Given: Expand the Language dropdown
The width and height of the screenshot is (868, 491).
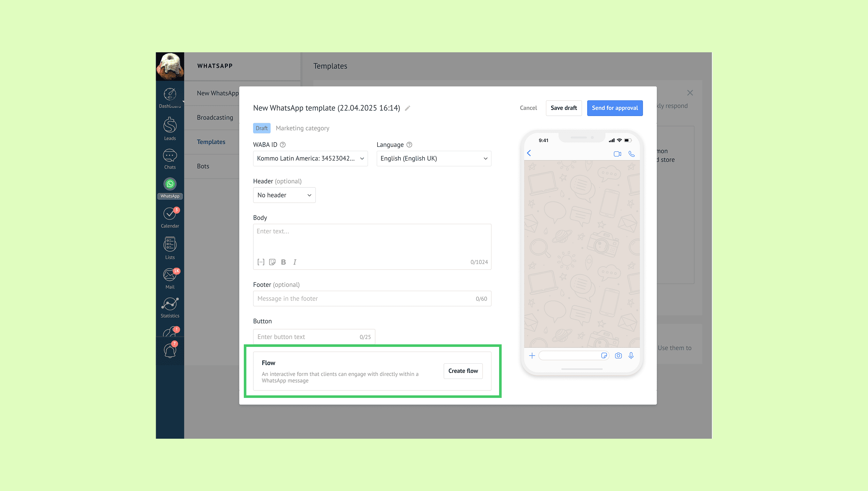Looking at the screenshot, I should click(434, 158).
